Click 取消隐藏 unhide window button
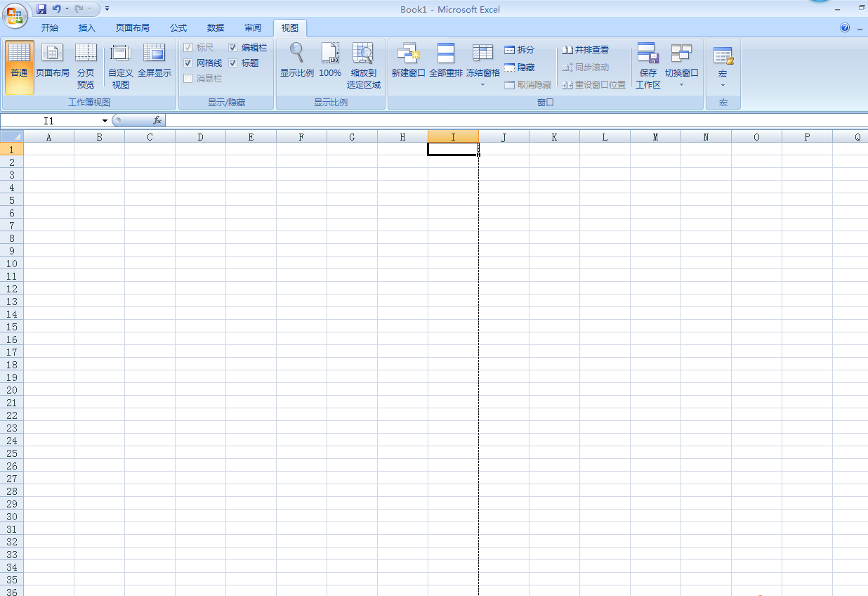 (x=528, y=85)
